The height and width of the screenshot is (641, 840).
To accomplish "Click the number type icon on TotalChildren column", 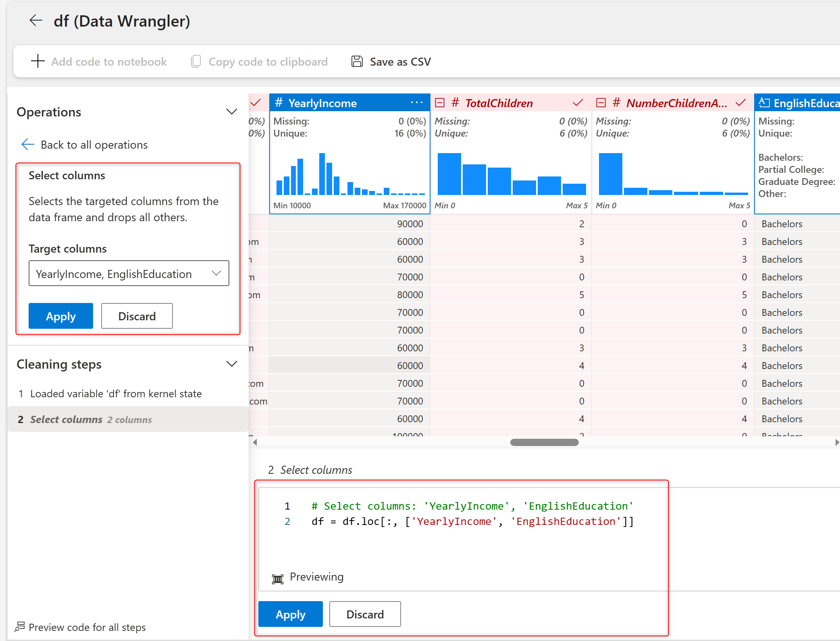I will pyautogui.click(x=455, y=103).
